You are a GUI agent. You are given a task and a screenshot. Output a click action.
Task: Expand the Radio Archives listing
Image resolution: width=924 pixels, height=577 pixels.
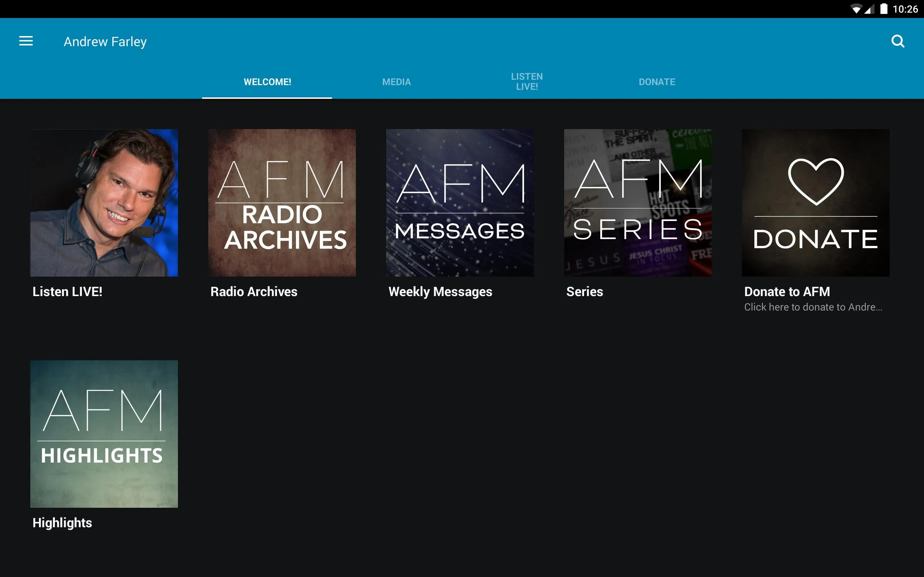click(282, 202)
